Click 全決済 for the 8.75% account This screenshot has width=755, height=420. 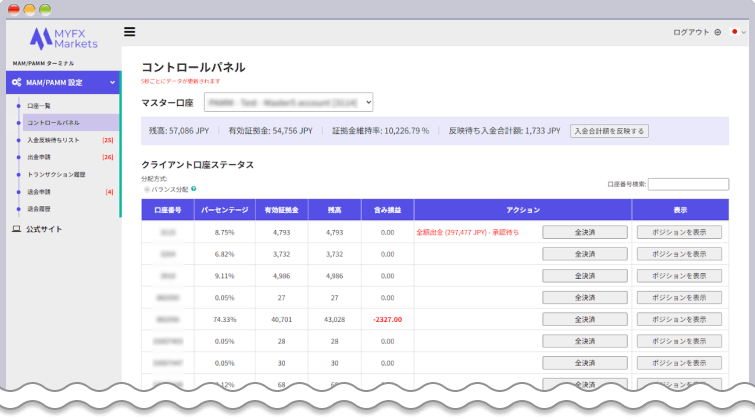[585, 232]
